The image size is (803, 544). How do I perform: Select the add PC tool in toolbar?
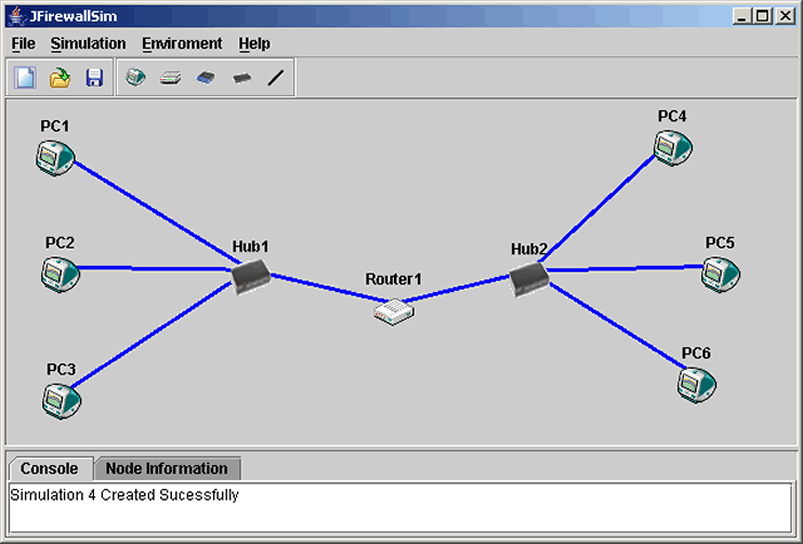(137, 78)
